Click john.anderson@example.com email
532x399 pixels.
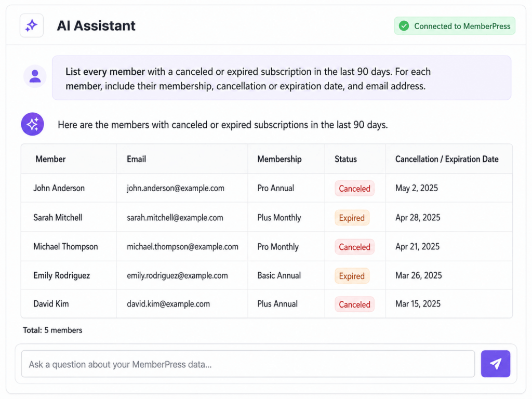click(176, 188)
